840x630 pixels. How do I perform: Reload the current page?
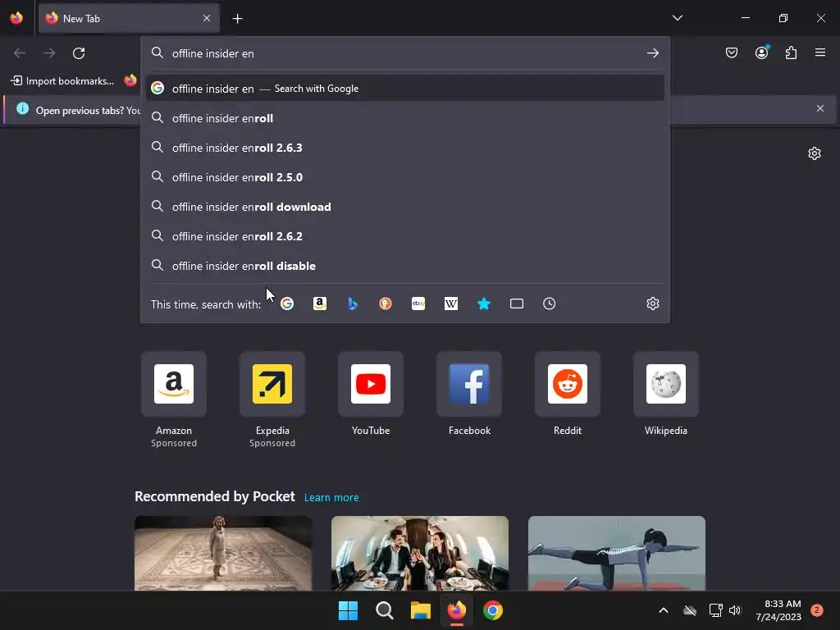pos(79,53)
